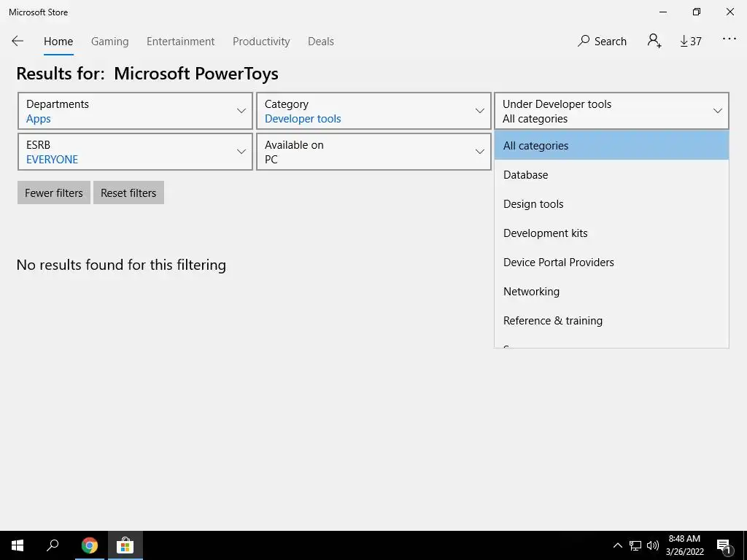Choose Database subcategory

612,175
